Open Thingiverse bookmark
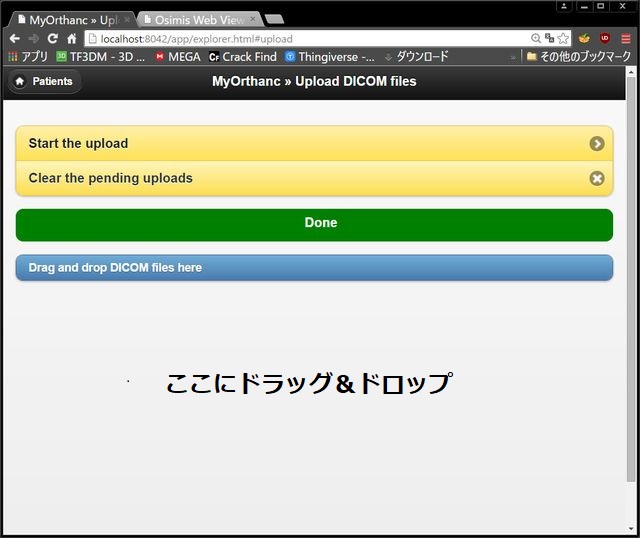The height and width of the screenshot is (538, 640). point(330,57)
